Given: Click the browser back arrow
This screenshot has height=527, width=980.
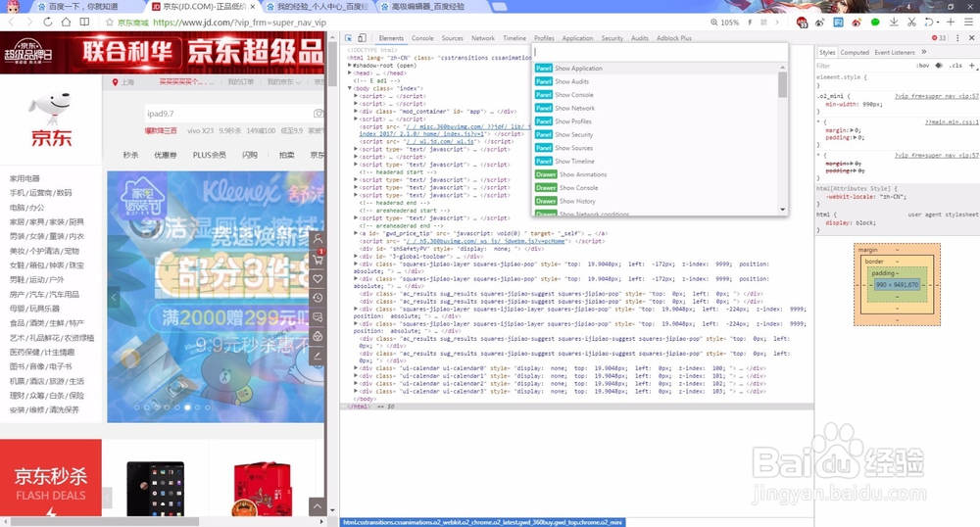Looking at the screenshot, I should click(x=12, y=22).
